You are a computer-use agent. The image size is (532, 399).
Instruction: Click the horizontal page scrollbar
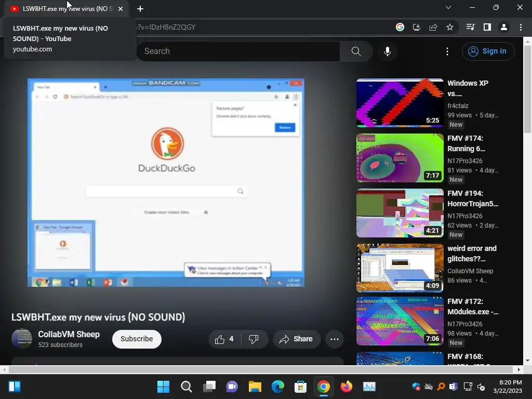pyautogui.click(x=261, y=369)
